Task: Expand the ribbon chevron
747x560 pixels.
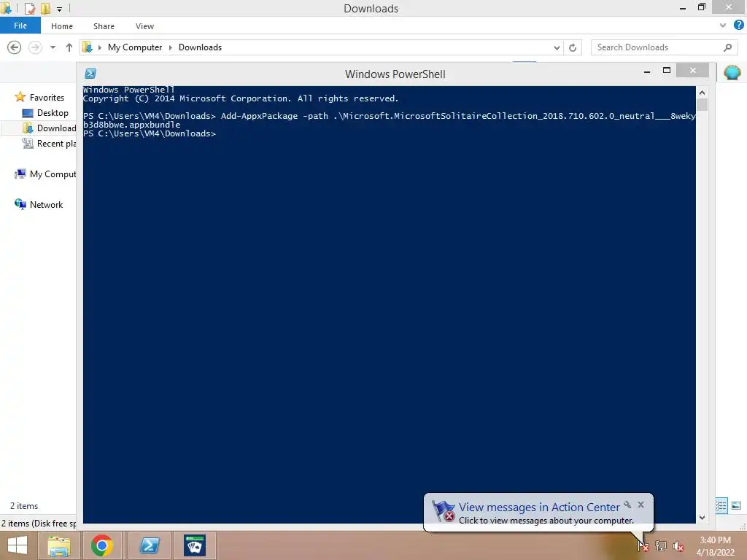Action: point(723,26)
